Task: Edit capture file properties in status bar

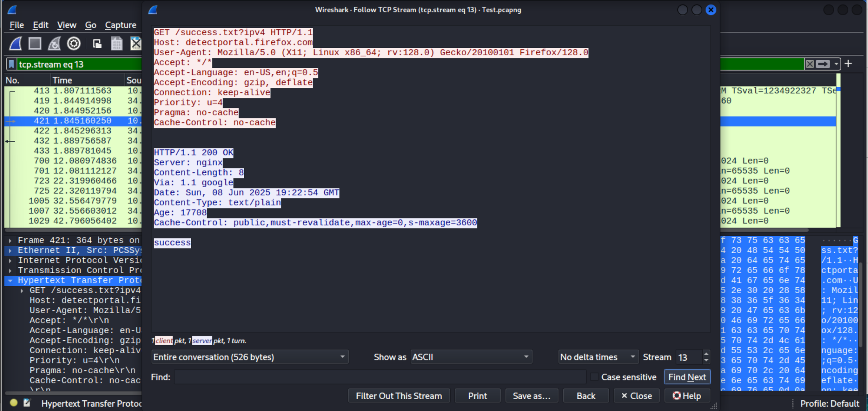Action: click(27, 403)
